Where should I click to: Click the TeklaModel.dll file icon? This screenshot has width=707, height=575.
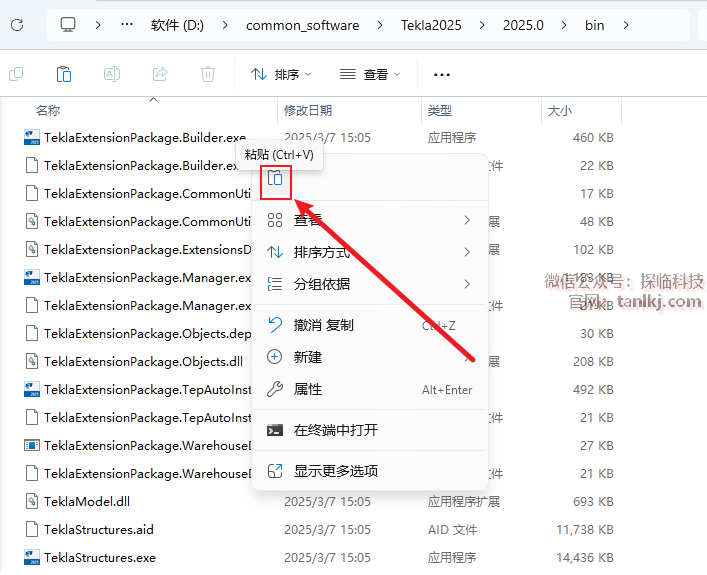[32, 501]
